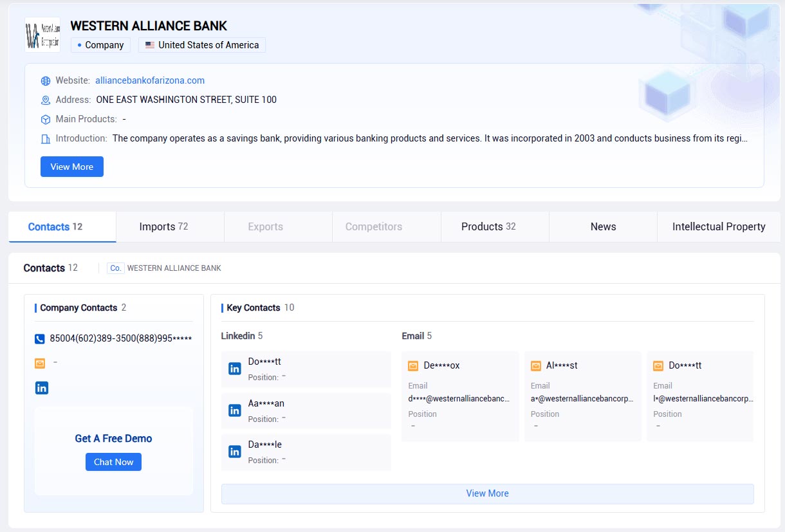Click email a*@westernalliancebancorp…
Screen dimensions: 785x532
[582, 399]
